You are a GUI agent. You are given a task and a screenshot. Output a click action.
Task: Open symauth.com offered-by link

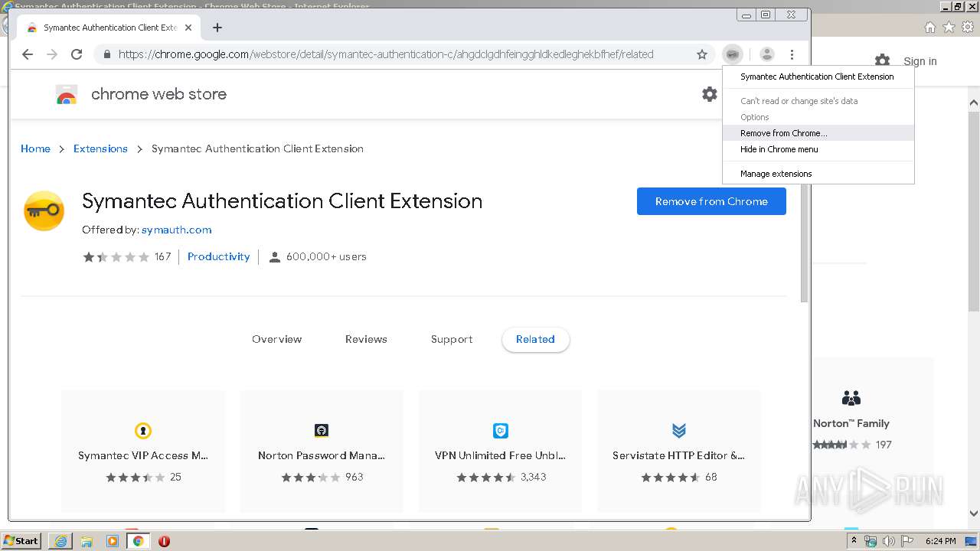coord(176,230)
